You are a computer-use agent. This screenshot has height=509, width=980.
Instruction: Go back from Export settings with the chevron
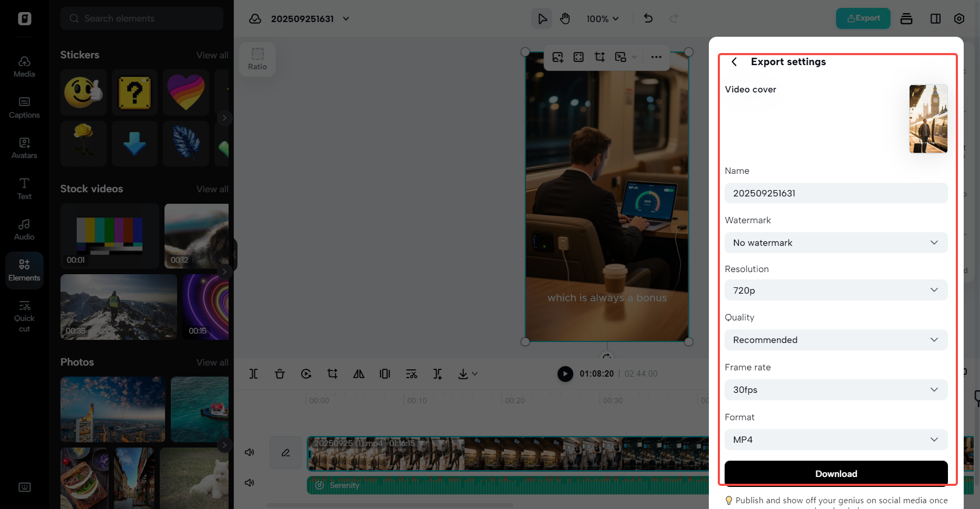tap(734, 61)
